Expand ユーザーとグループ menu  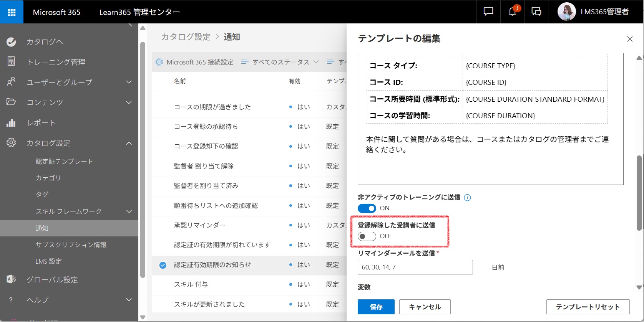pos(129,82)
